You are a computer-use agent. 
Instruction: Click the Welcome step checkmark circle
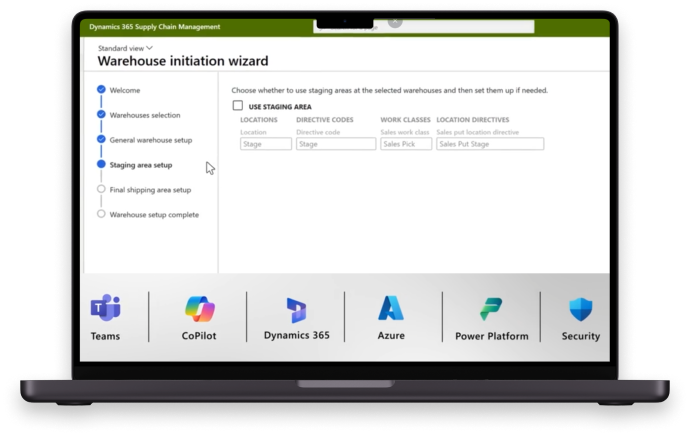(101, 89)
